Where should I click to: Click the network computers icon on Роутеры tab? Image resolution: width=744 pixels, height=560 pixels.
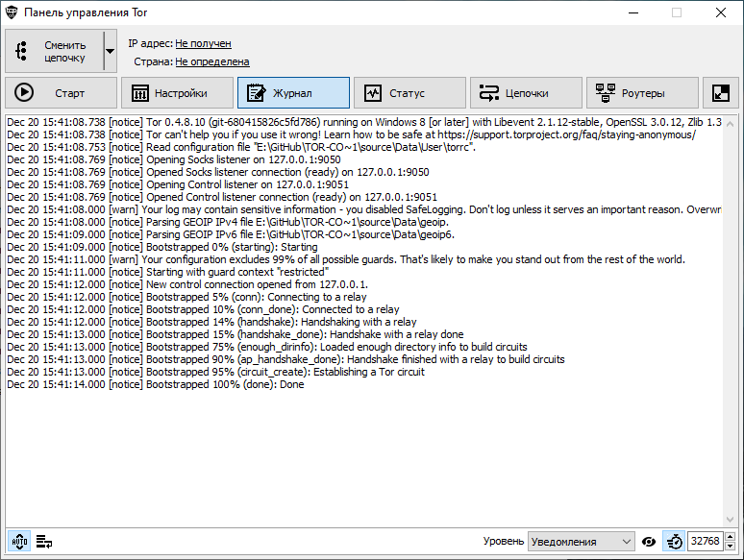point(606,93)
